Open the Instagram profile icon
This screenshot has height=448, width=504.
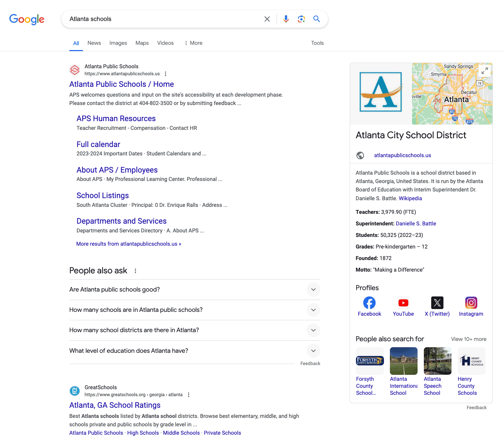point(471,303)
